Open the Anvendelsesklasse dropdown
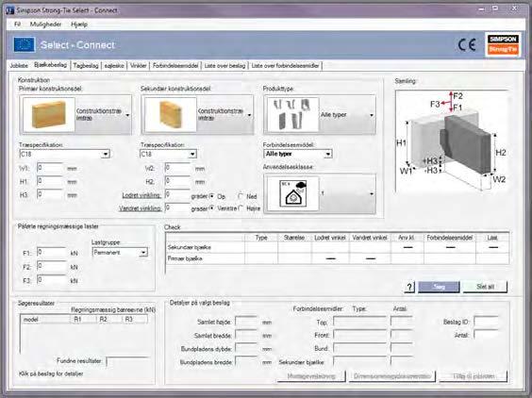Viewport: 532px width, 398px height. point(320,193)
